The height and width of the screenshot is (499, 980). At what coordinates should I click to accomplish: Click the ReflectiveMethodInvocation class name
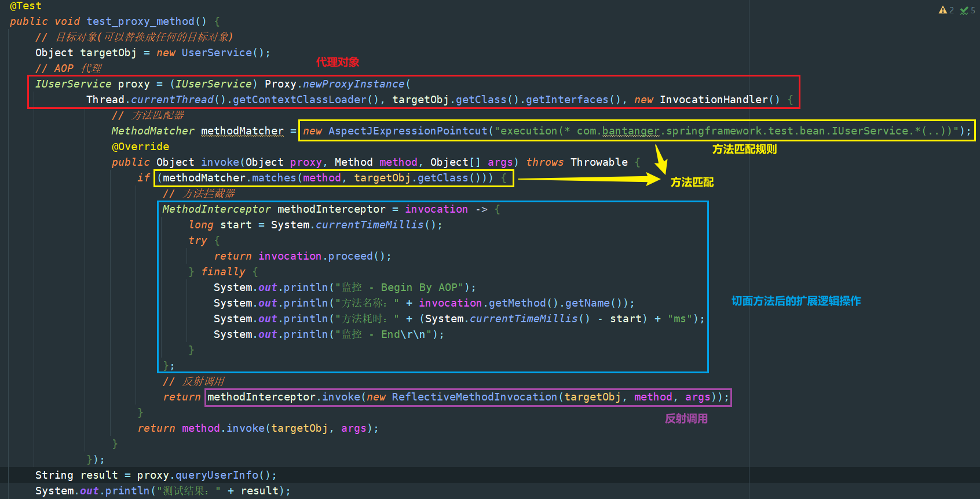474,397
